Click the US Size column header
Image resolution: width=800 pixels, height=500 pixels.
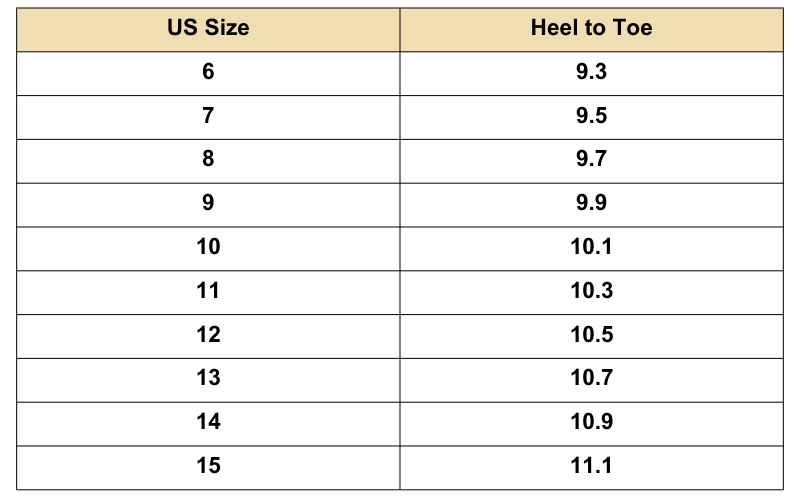click(x=208, y=28)
